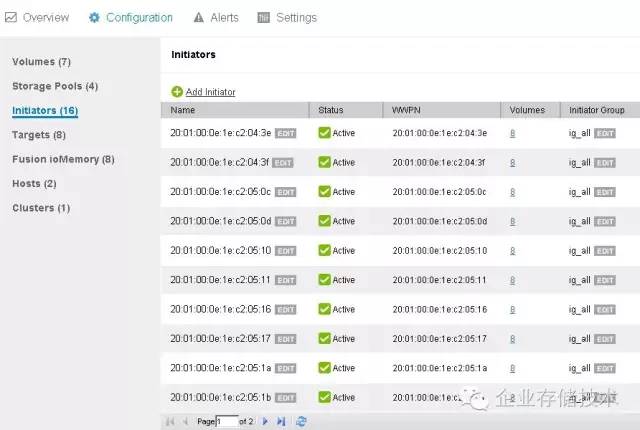Image resolution: width=640 pixels, height=430 pixels.
Task: Select Fusion ioMemory (8) in the sidebar
Action: click(63, 159)
